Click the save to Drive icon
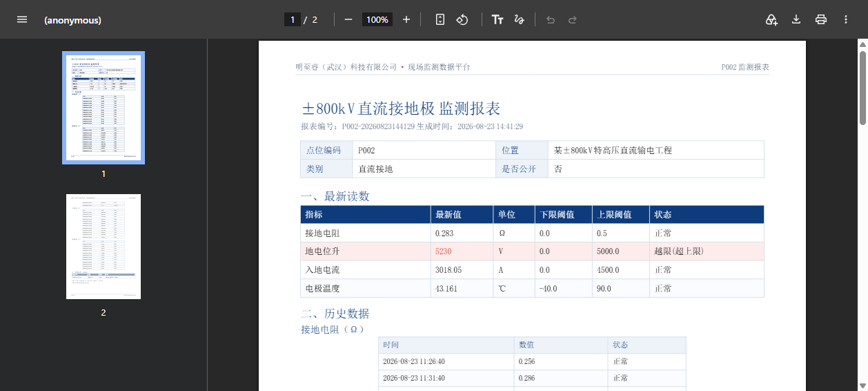868x391 pixels. [771, 19]
